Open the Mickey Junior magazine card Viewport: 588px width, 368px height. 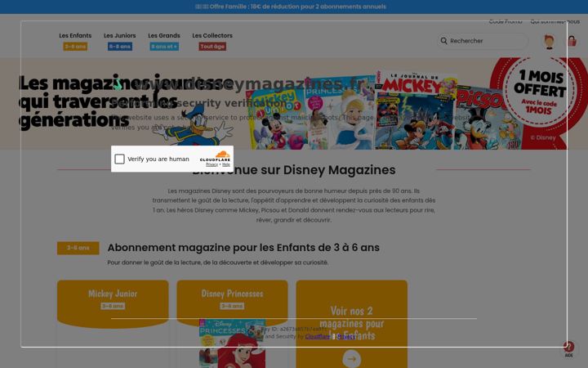[113, 324]
